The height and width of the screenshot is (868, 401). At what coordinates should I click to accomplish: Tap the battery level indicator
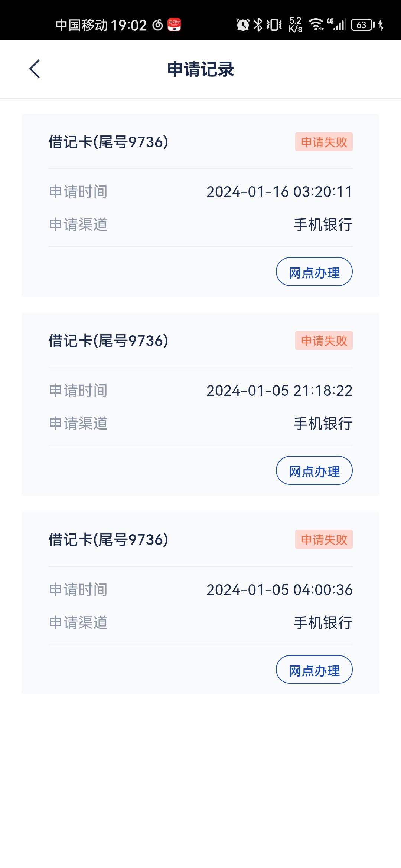click(x=362, y=25)
